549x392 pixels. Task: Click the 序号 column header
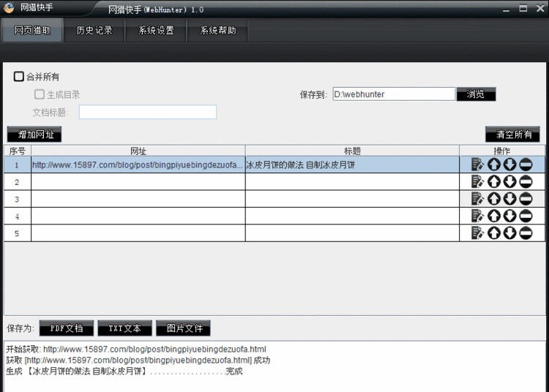(x=17, y=151)
